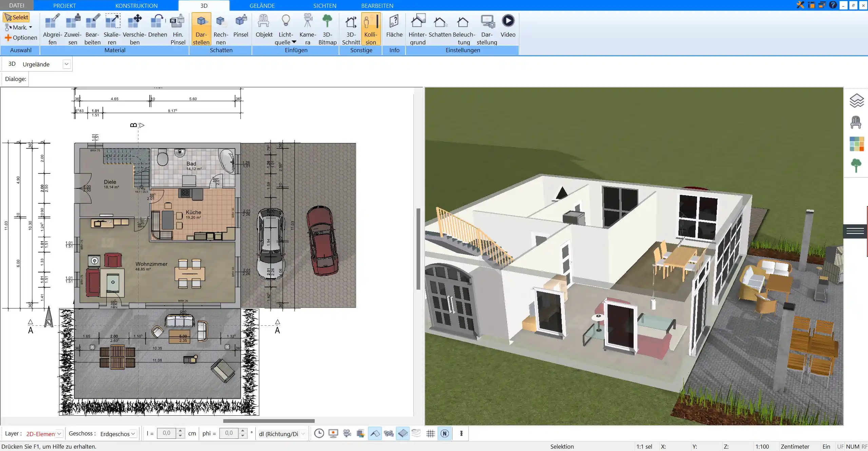Click the 2D plan vertical scrollbar
The height and width of the screenshot is (451, 868).
tap(419, 249)
